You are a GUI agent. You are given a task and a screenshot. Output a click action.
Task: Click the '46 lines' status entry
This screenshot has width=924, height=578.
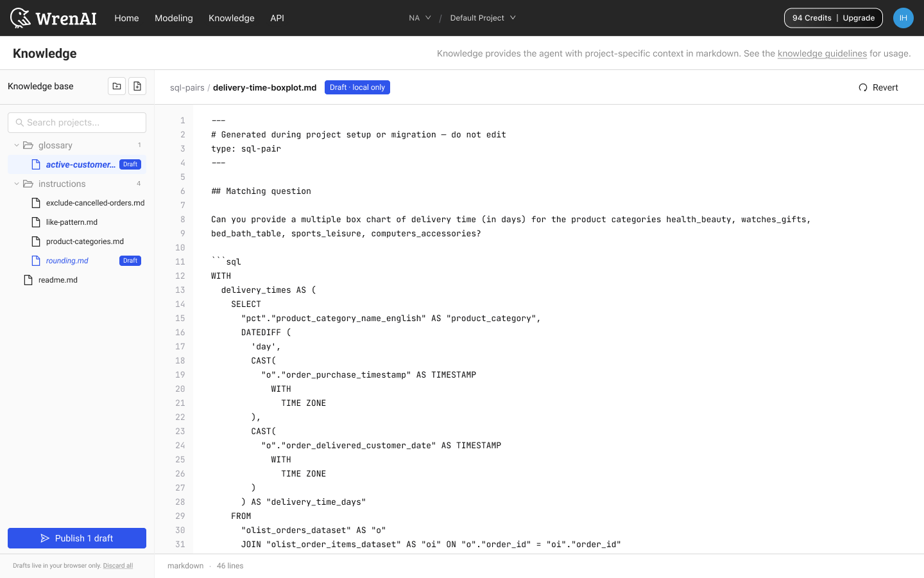pos(230,566)
